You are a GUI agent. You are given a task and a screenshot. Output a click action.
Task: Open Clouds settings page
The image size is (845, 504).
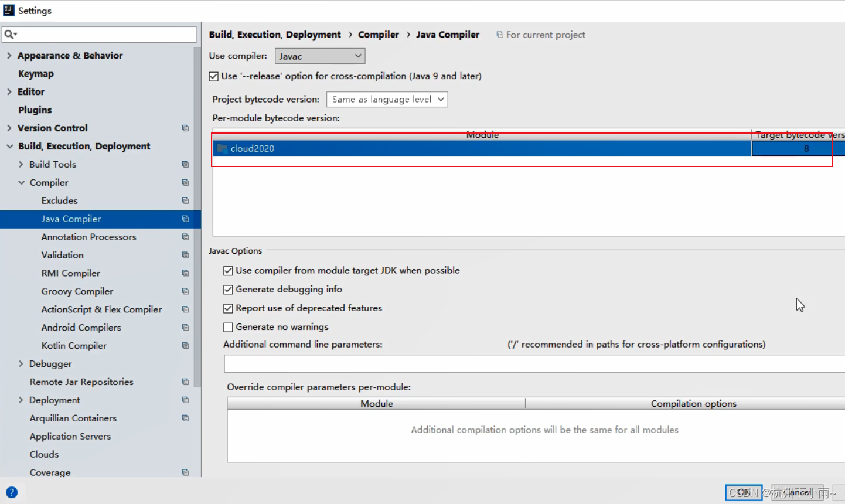pos(44,454)
